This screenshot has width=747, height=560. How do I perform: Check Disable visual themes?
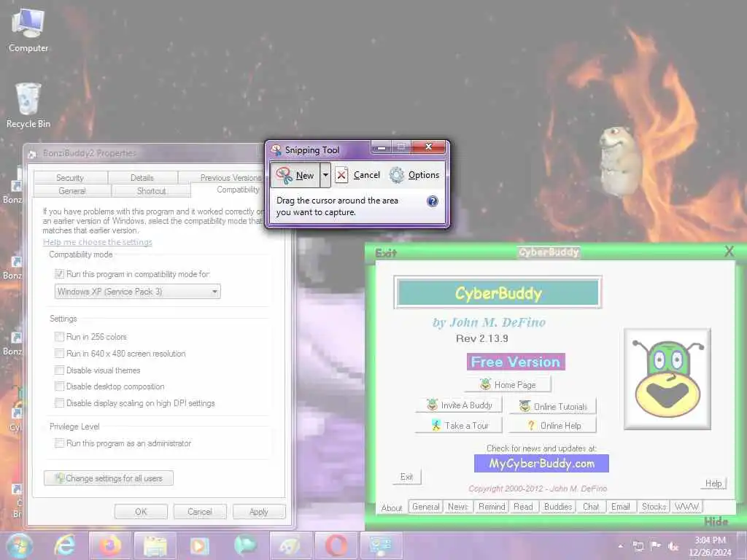pyautogui.click(x=59, y=370)
